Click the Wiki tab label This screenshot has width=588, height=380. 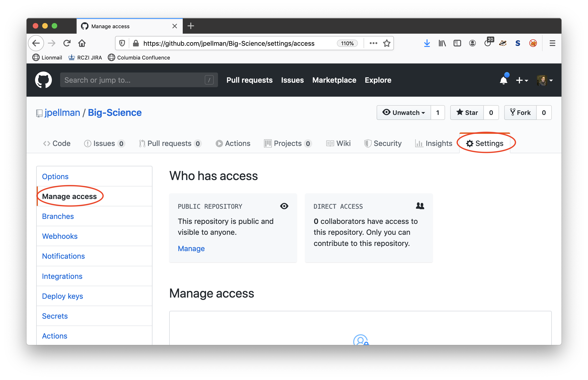tap(343, 143)
